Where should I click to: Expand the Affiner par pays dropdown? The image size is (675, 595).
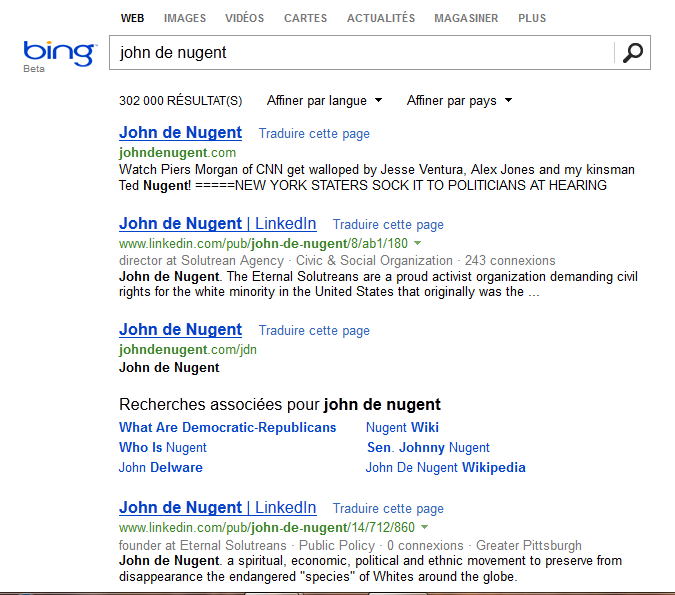459,100
